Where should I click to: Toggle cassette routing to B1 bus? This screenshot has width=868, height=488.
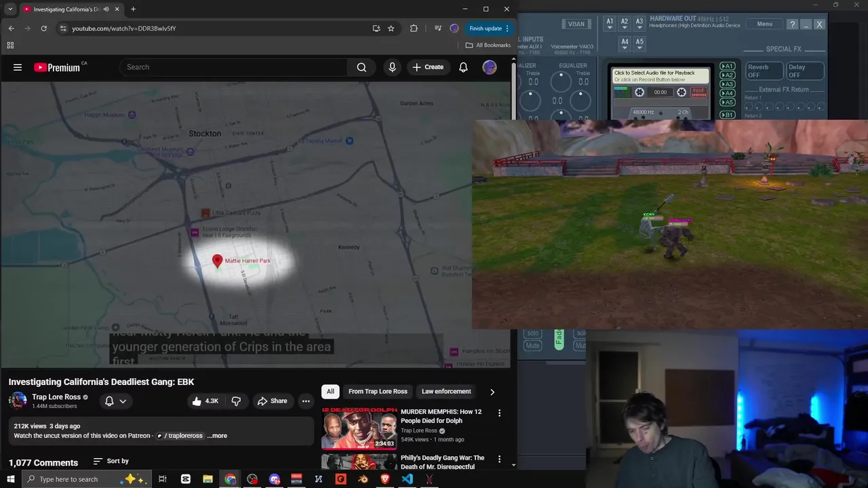point(727,115)
